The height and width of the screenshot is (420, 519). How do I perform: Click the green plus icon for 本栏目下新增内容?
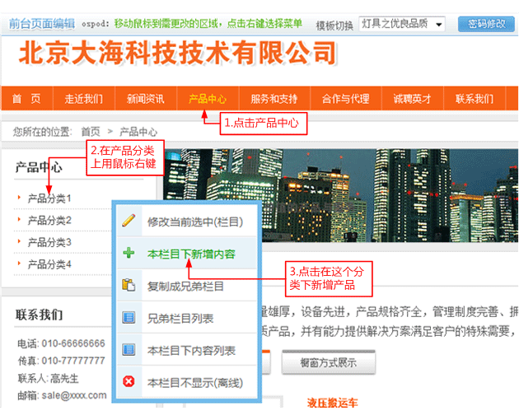[129, 254]
